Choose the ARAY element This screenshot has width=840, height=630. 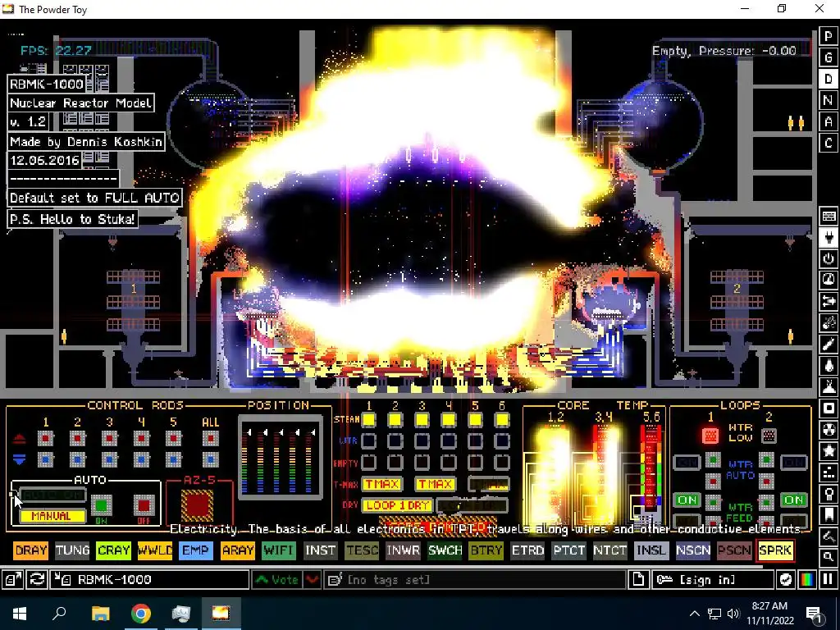(237, 550)
